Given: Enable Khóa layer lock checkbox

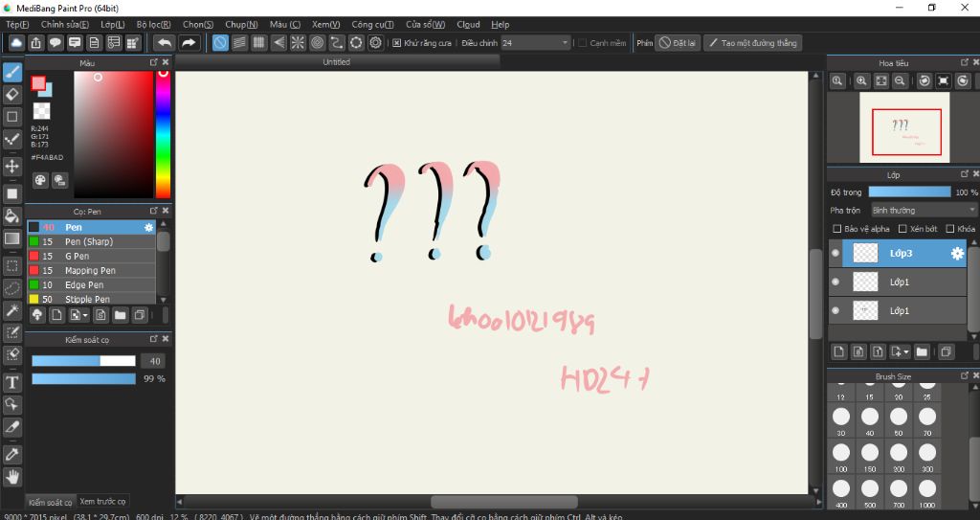Looking at the screenshot, I should point(950,229).
